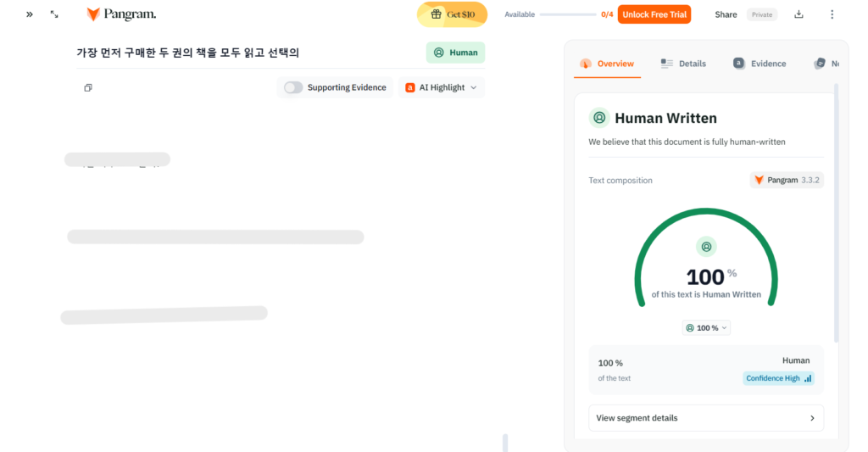Click the Pangram 3.3.2 version badge
The width and height of the screenshot is (868, 452).
click(x=787, y=180)
